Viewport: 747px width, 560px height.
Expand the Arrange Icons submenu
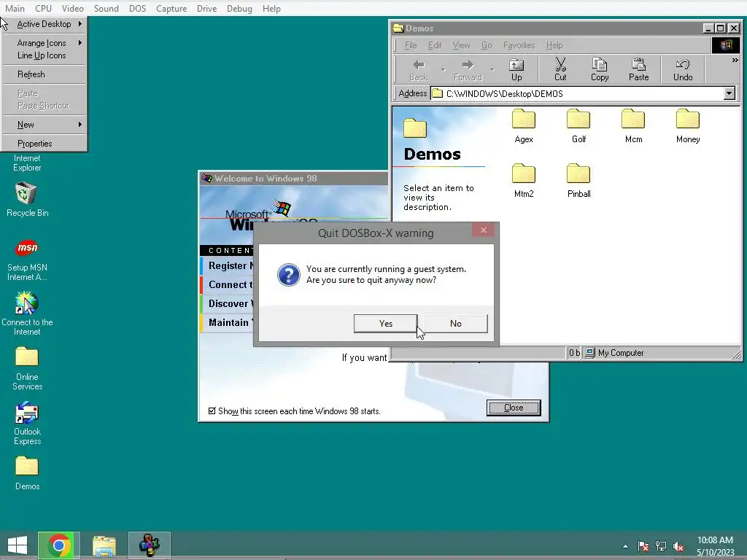44,43
